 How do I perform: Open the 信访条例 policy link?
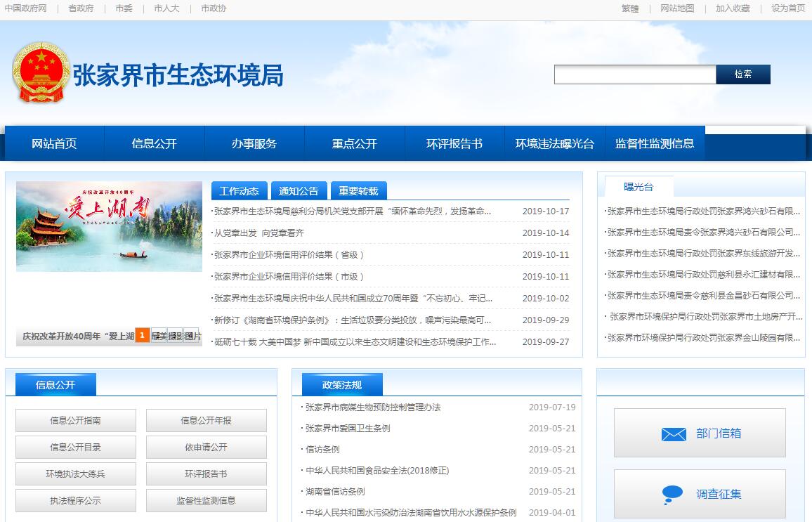pyautogui.click(x=322, y=450)
